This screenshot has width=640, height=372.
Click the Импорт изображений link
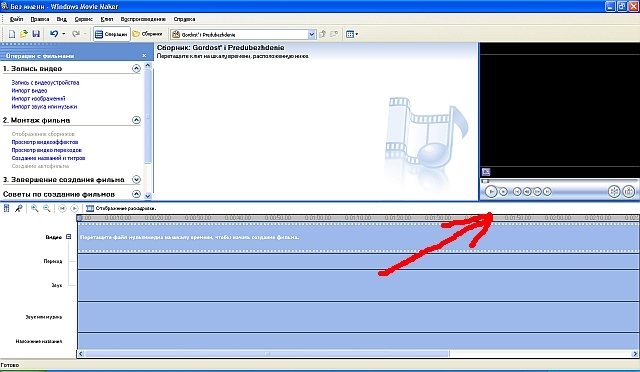38,98
